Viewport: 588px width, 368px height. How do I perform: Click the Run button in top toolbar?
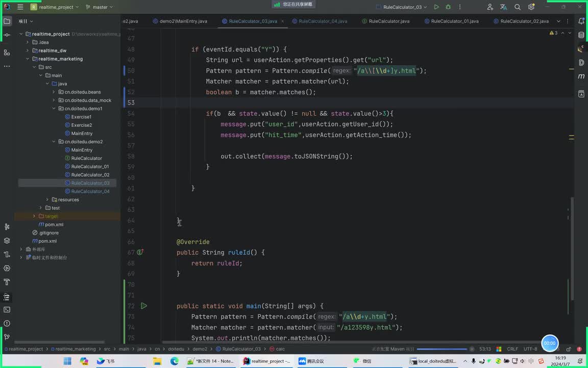pyautogui.click(x=436, y=7)
